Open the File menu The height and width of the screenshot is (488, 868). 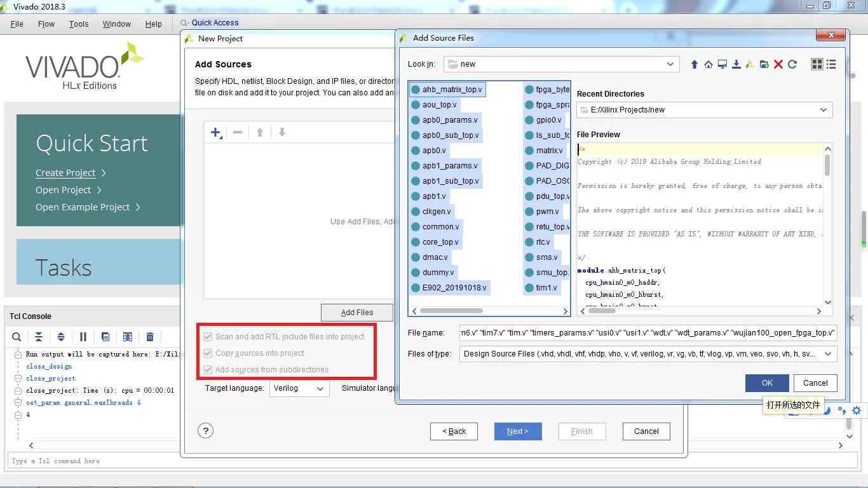[x=17, y=24]
